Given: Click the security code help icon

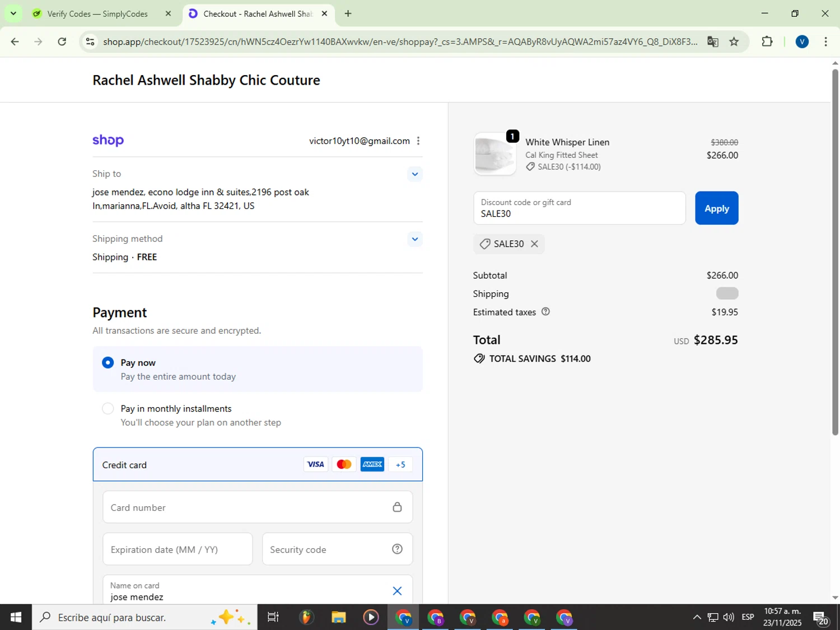Looking at the screenshot, I should click(397, 549).
